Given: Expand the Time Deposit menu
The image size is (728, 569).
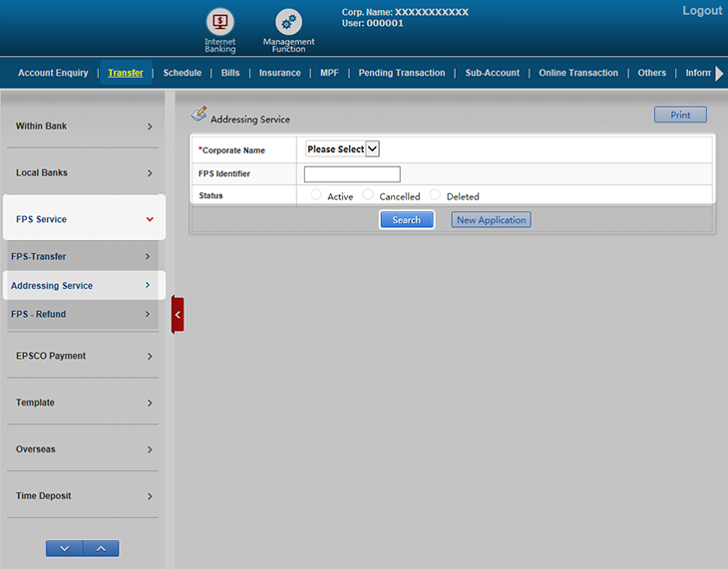Looking at the screenshot, I should point(83,496).
